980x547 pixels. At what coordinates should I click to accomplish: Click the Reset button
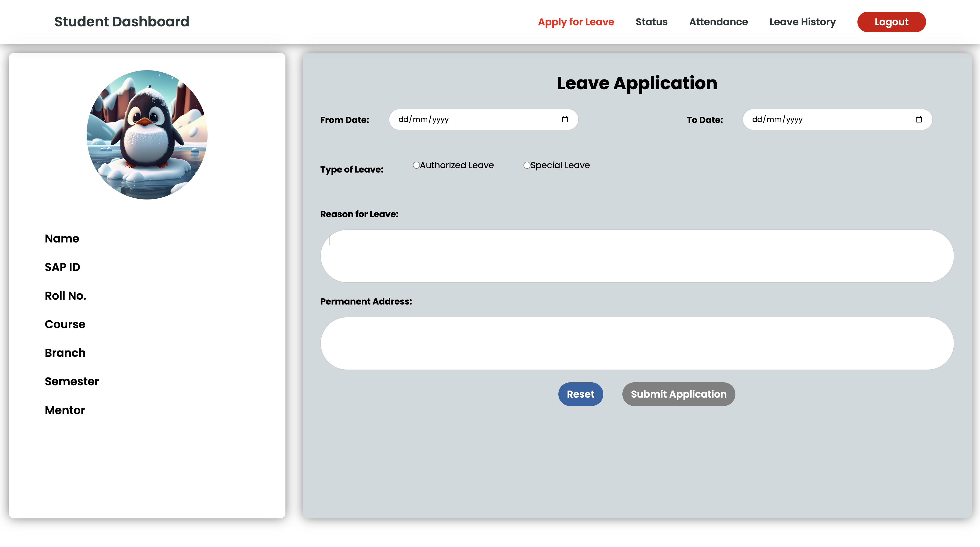[580, 394]
